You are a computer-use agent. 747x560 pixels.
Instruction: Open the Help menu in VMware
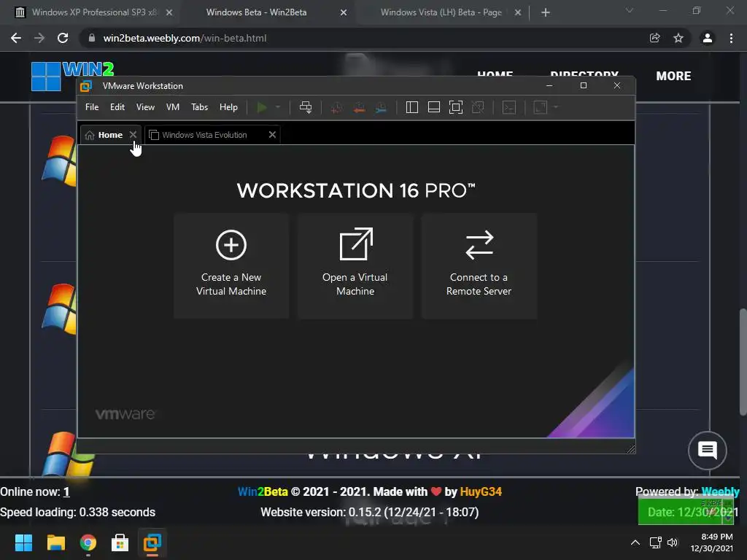[x=228, y=107]
